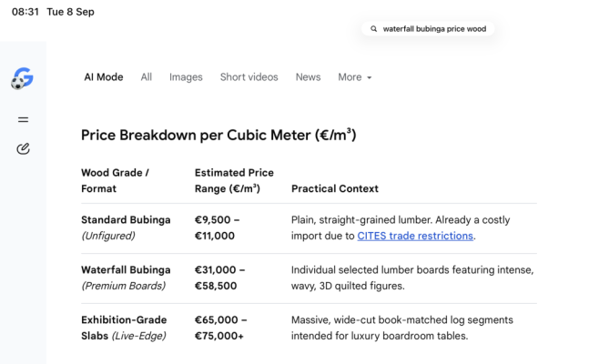Image resolution: width=599 pixels, height=364 pixels.
Task: Click the Google logo with soccer ball
Action: click(22, 78)
